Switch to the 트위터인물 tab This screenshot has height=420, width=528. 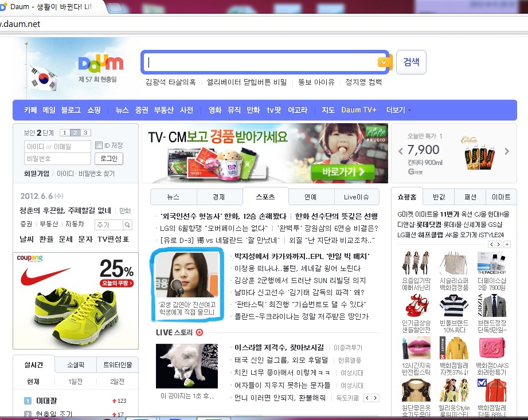click(118, 365)
